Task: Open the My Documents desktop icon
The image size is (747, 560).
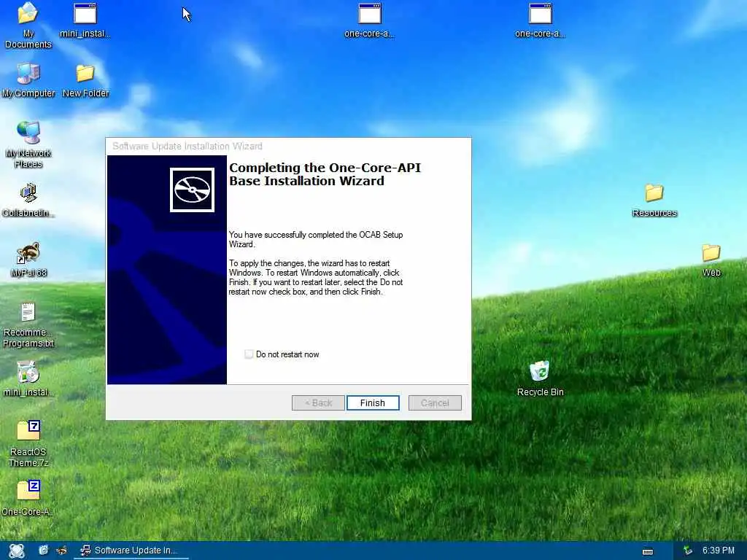Action: 28,26
